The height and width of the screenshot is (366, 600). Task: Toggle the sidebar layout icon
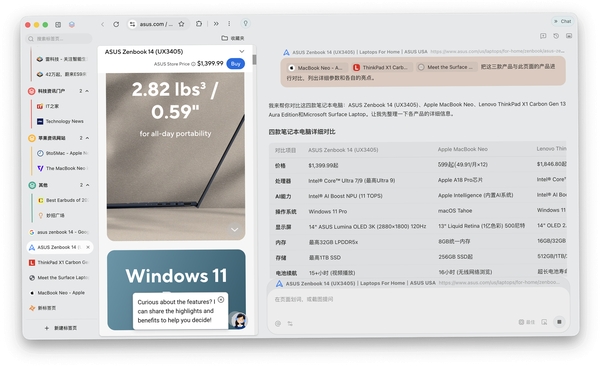pyautogui.click(x=58, y=25)
